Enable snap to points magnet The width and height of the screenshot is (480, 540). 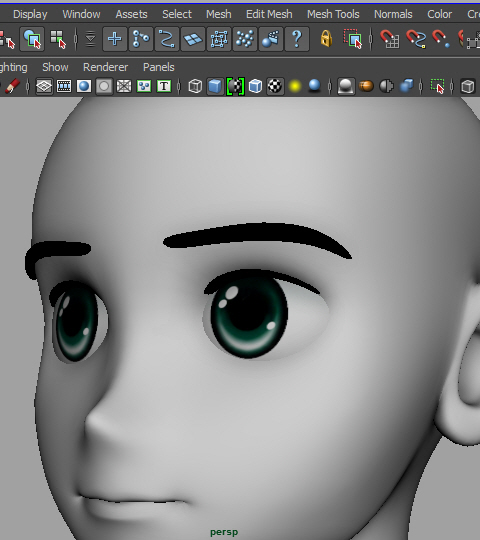click(441, 39)
